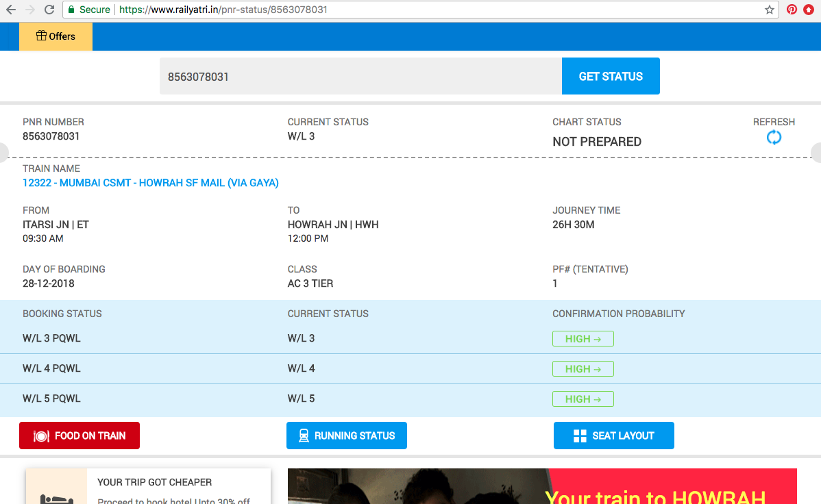Click the REFRESH label
This screenshot has height=504, width=821.
[774, 122]
